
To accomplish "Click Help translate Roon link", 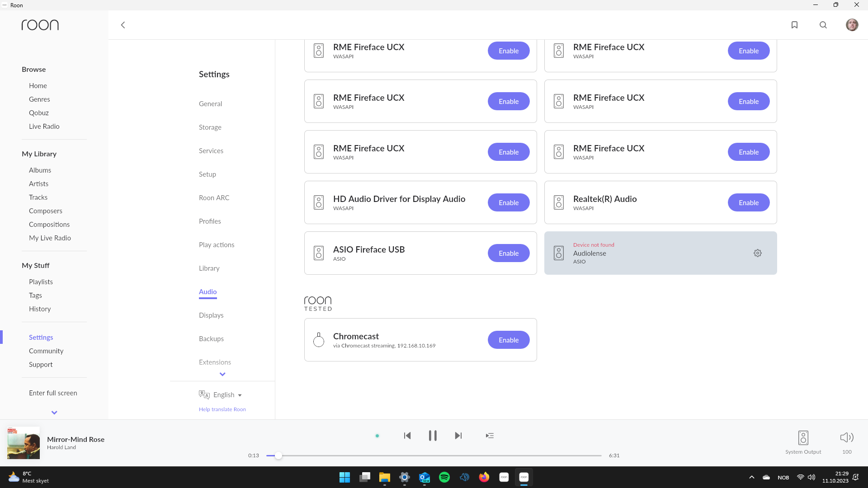I will pos(222,409).
